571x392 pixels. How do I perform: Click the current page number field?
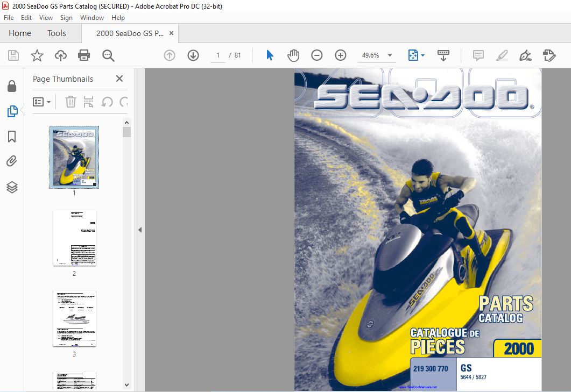pyautogui.click(x=218, y=55)
